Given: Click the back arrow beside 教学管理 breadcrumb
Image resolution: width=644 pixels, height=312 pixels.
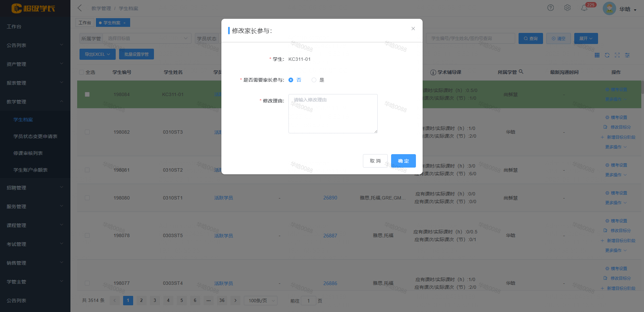Looking at the screenshot, I should (x=79, y=8).
